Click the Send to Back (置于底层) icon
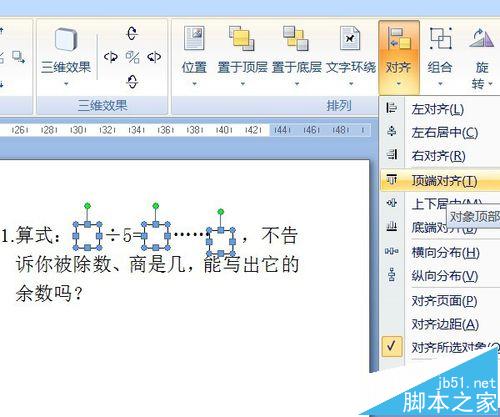The image size is (500, 417). tap(296, 38)
